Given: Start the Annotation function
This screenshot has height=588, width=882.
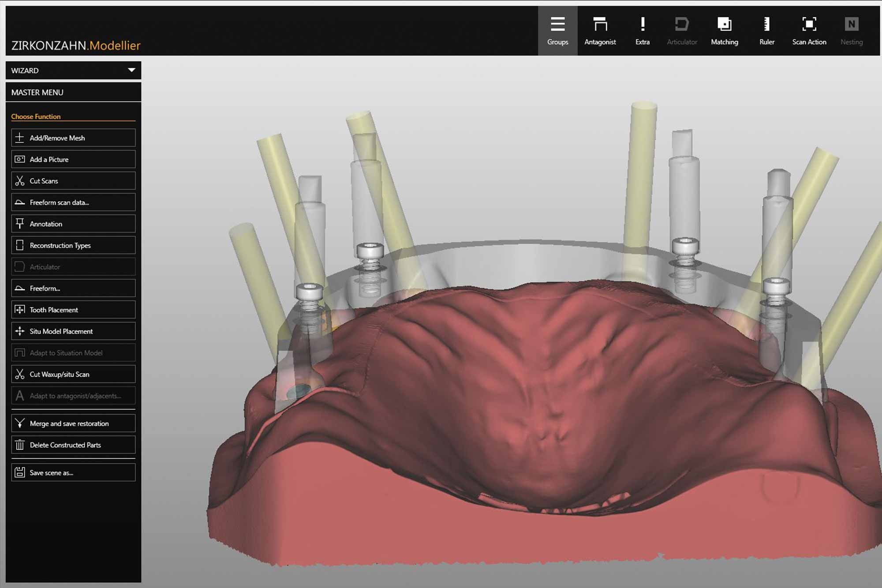Looking at the screenshot, I should [x=73, y=224].
